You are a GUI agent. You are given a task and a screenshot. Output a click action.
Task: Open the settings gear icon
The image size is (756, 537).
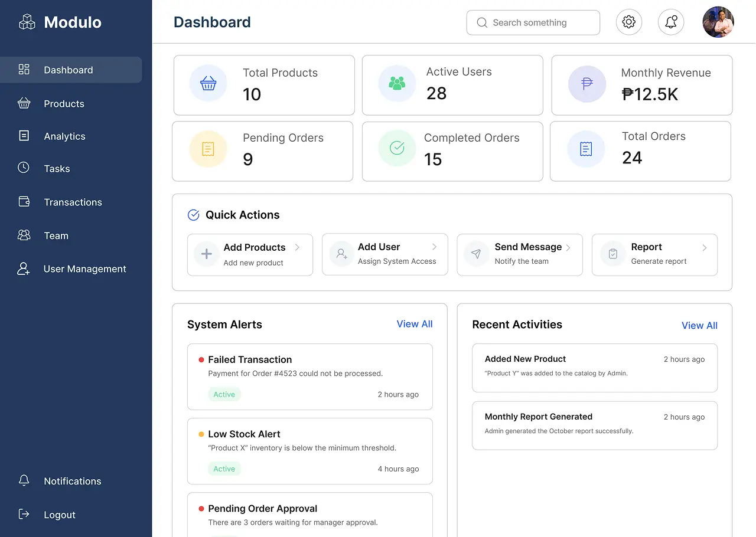pos(628,22)
